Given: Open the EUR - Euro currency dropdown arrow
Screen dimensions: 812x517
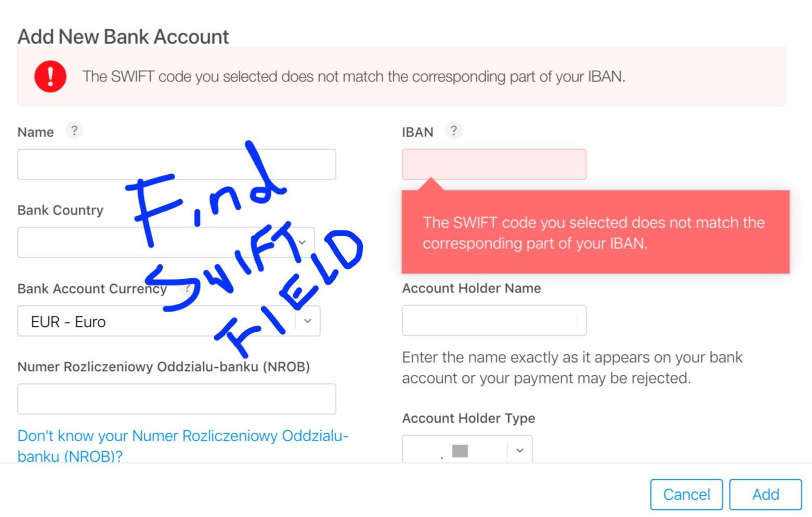Looking at the screenshot, I should pyautogui.click(x=308, y=321).
